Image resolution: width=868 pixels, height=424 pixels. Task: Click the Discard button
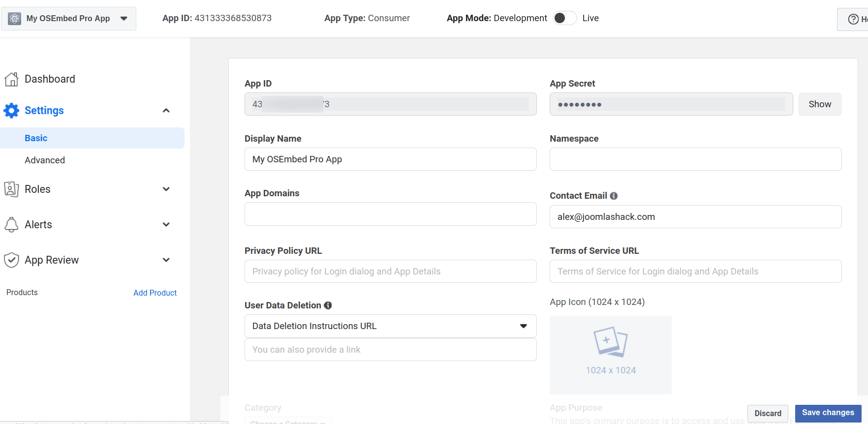768,414
